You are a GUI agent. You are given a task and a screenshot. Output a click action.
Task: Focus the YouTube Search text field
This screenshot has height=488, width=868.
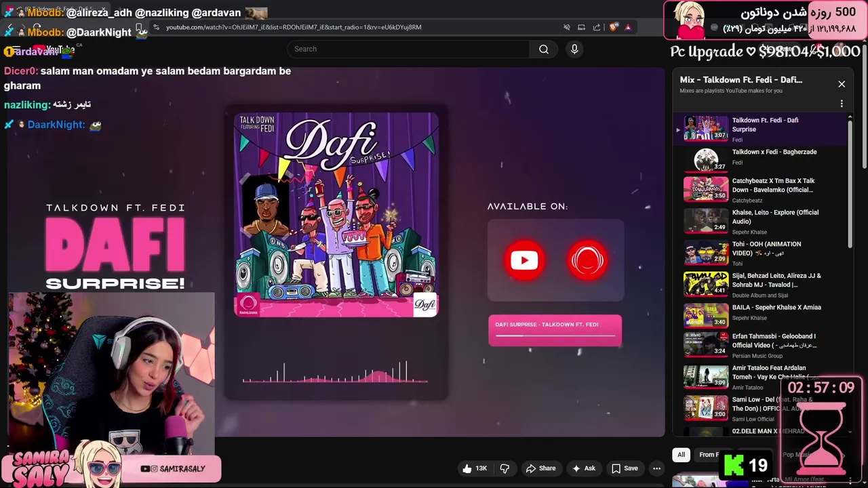pyautogui.click(x=408, y=49)
